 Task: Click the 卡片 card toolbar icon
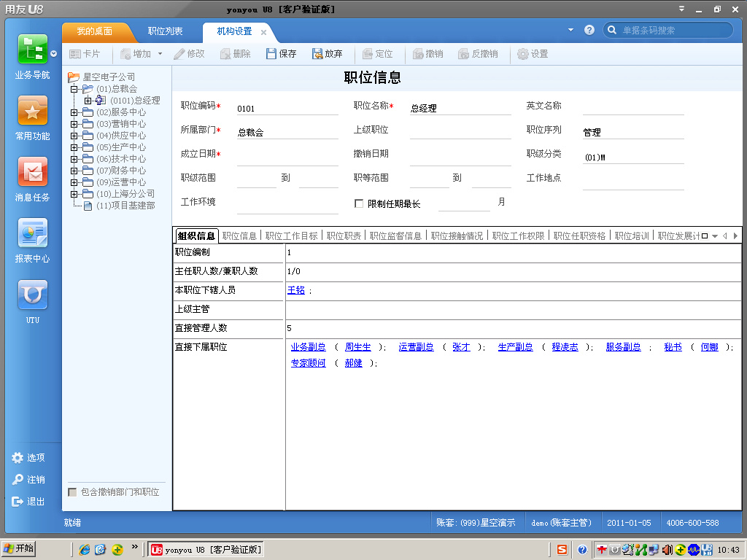[85, 54]
